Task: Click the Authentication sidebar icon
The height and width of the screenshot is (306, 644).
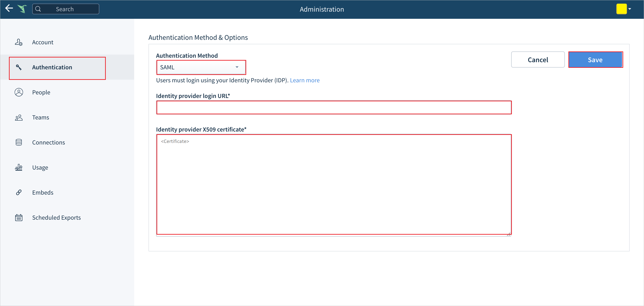Action: pyautogui.click(x=19, y=67)
